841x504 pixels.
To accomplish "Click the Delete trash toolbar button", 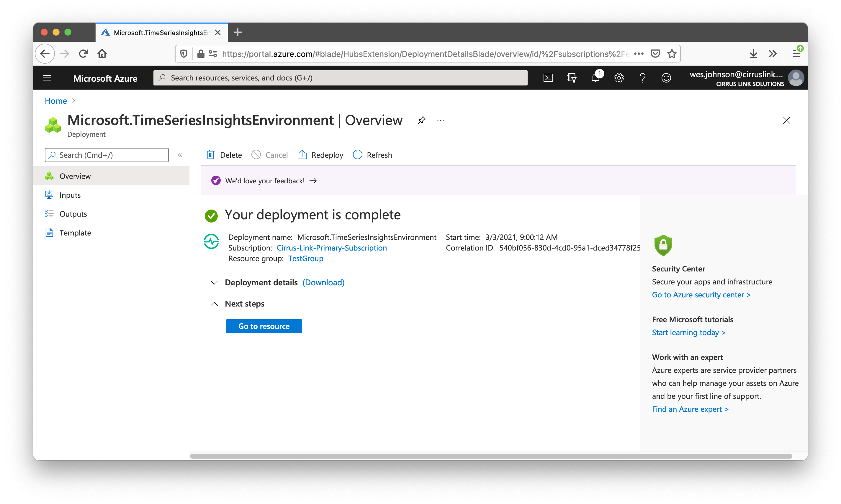I will tap(224, 155).
